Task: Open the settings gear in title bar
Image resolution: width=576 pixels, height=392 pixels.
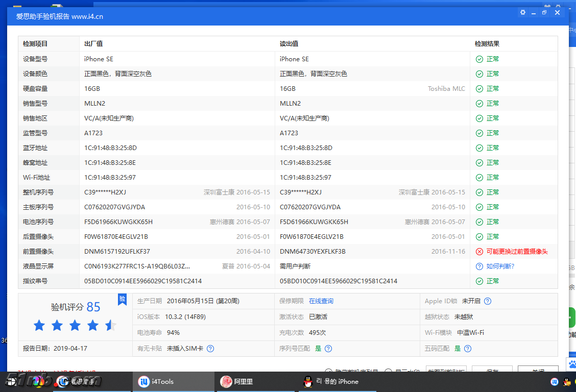Action: coord(522,12)
